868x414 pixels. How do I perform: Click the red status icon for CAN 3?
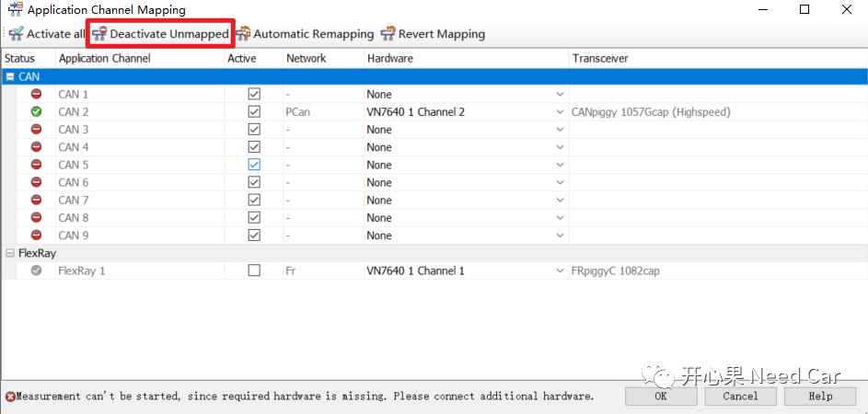coord(37,130)
